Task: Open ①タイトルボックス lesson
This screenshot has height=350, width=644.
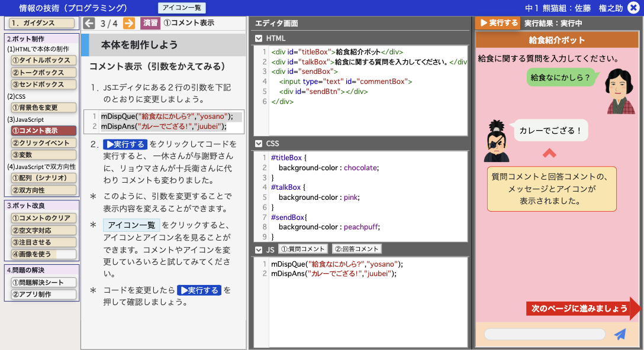Action: click(x=44, y=60)
